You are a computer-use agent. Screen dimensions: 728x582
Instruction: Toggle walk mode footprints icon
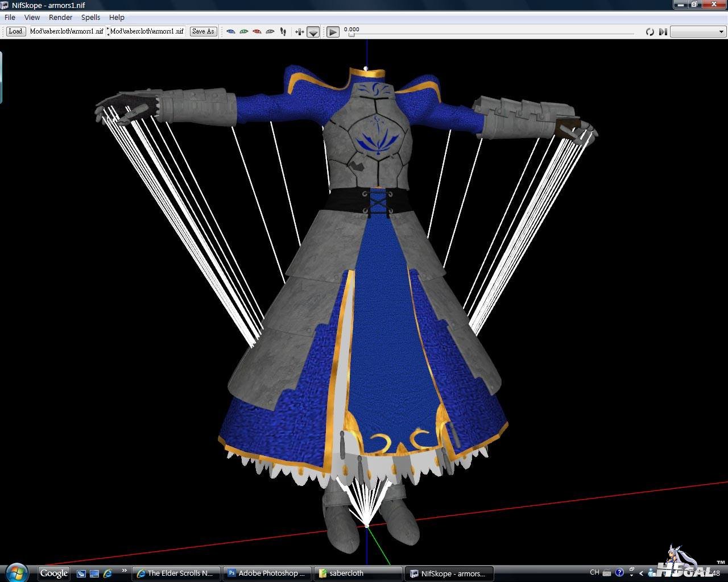pyautogui.click(x=283, y=31)
